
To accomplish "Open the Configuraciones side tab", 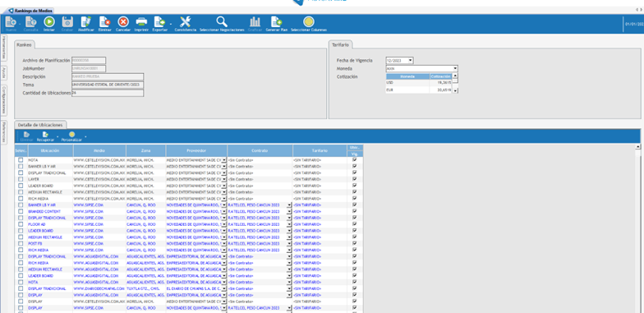I will point(3,100).
